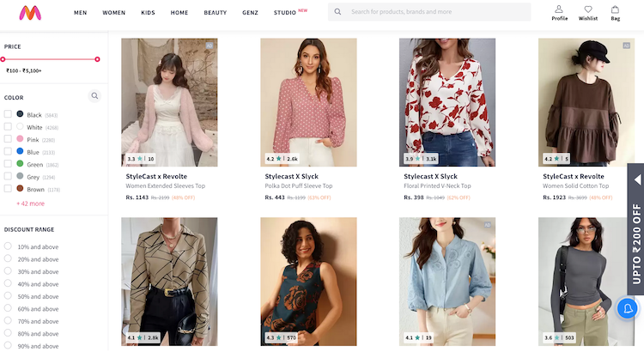Select 30% and above discount

pyautogui.click(x=8, y=270)
